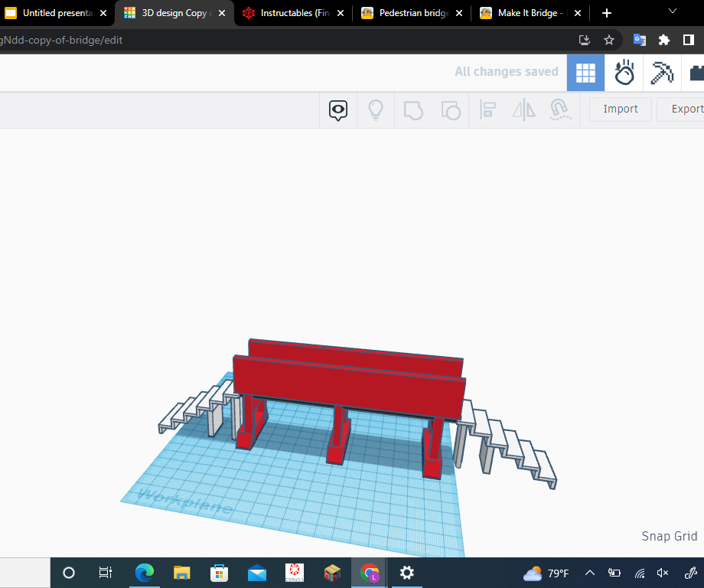Click the Align tool icon
Screen dimensions: 704x588
click(x=487, y=110)
